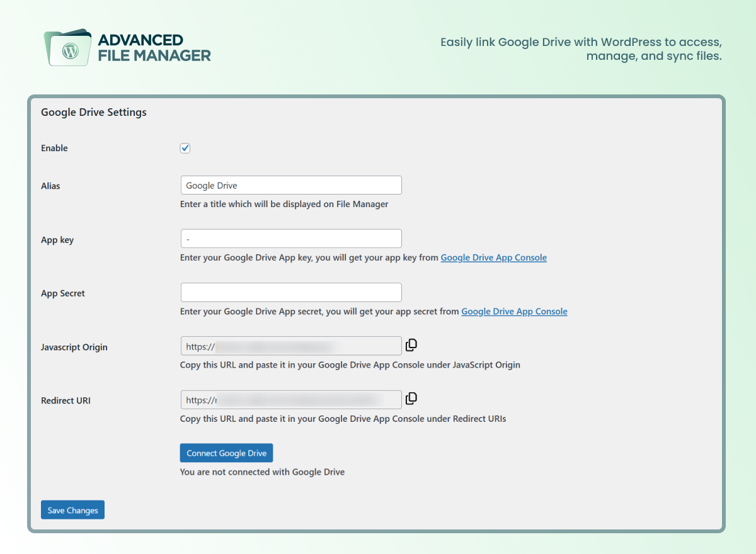The height and width of the screenshot is (554, 756).
Task: Save Changes to the settings
Action: (x=72, y=510)
